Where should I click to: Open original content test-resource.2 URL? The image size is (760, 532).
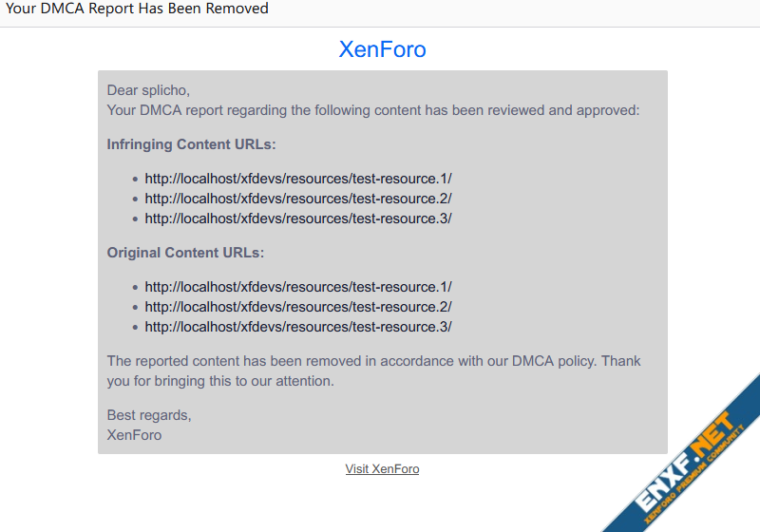click(x=298, y=307)
